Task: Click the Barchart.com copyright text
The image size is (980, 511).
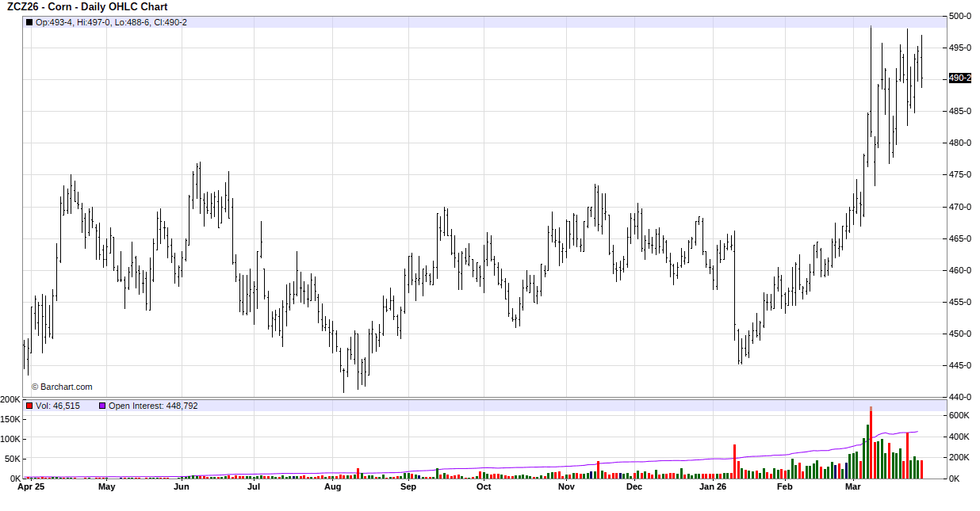Action: (62, 387)
